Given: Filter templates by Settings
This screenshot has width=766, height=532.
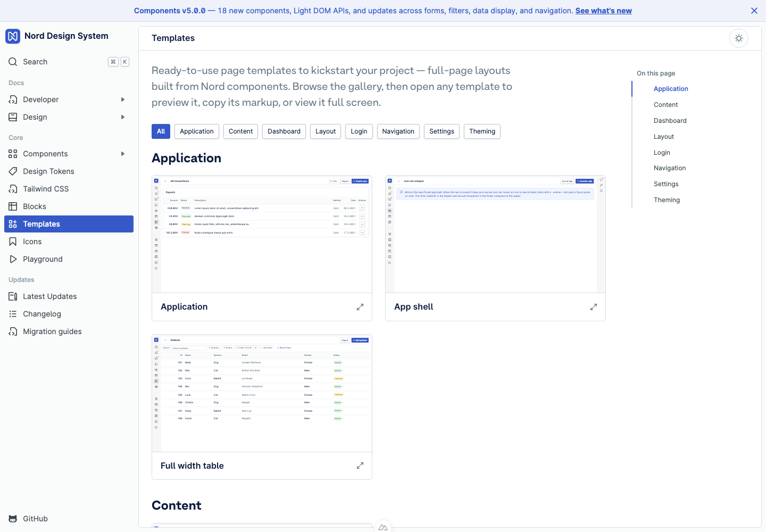Looking at the screenshot, I should [x=442, y=131].
